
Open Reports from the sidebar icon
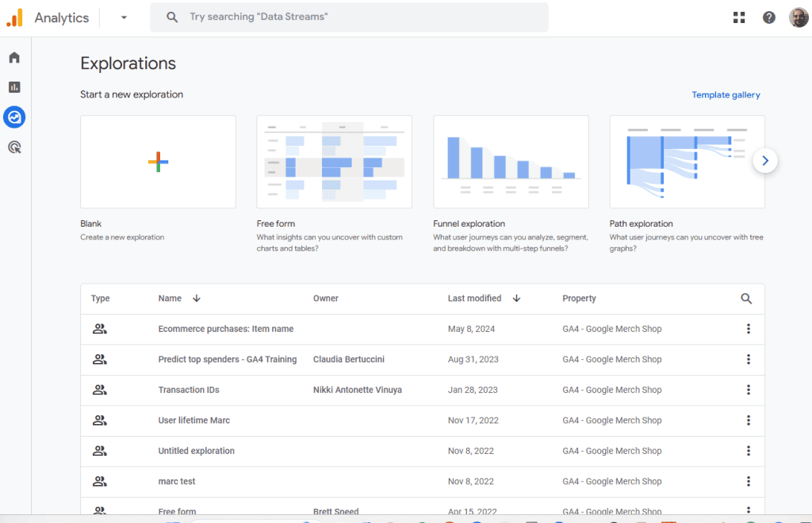coord(14,87)
